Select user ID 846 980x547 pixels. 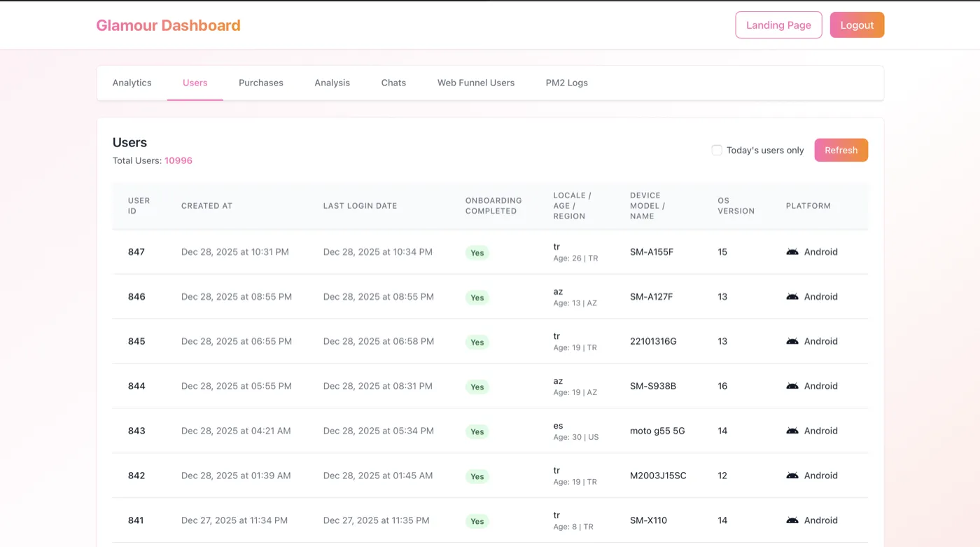[x=136, y=297]
